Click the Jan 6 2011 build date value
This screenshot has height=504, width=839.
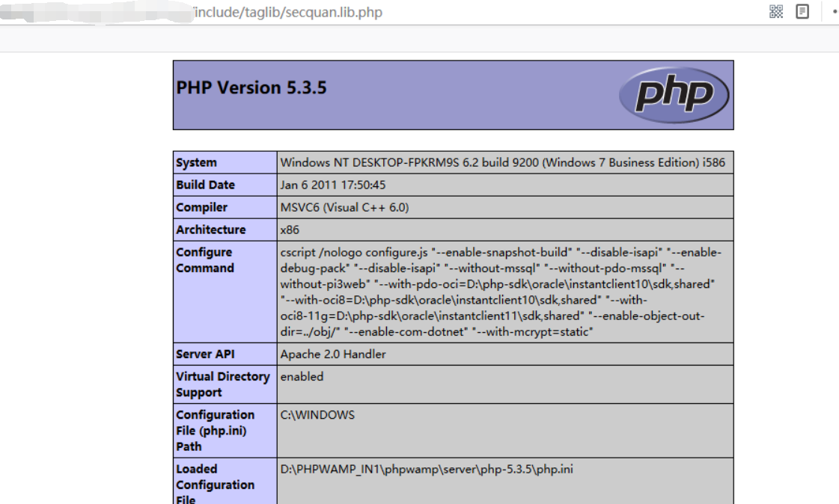[x=333, y=185]
